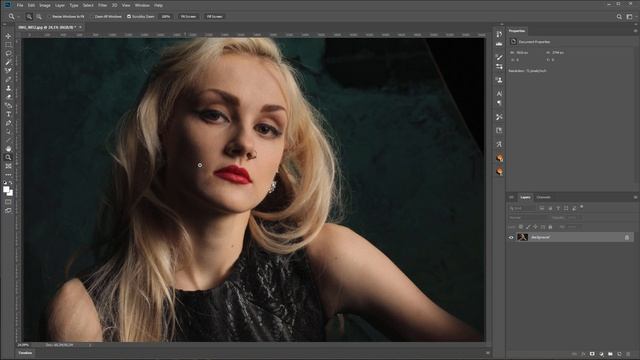Open layer filter kind dropdown
640x360 pixels.
(522, 208)
